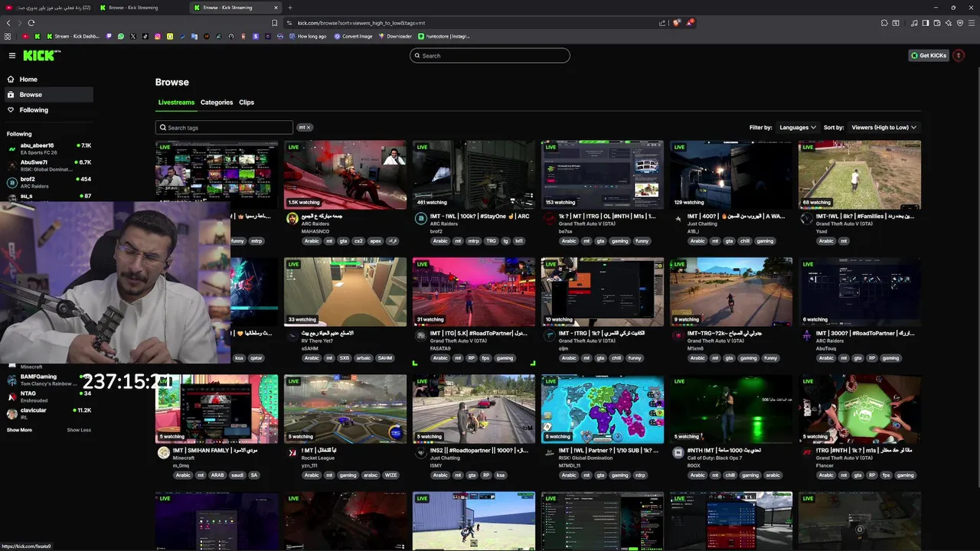Open the browser main menu icon
Screen dimensions: 980x551
coord(972,23)
